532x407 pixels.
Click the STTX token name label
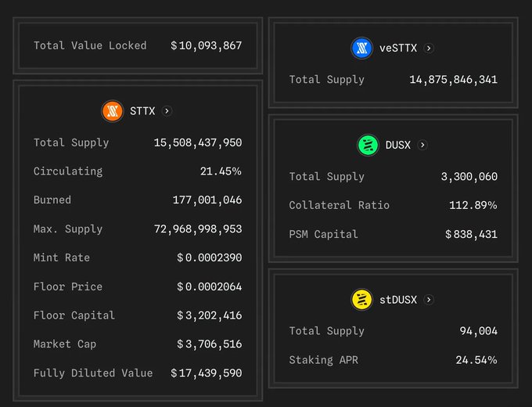click(x=142, y=111)
